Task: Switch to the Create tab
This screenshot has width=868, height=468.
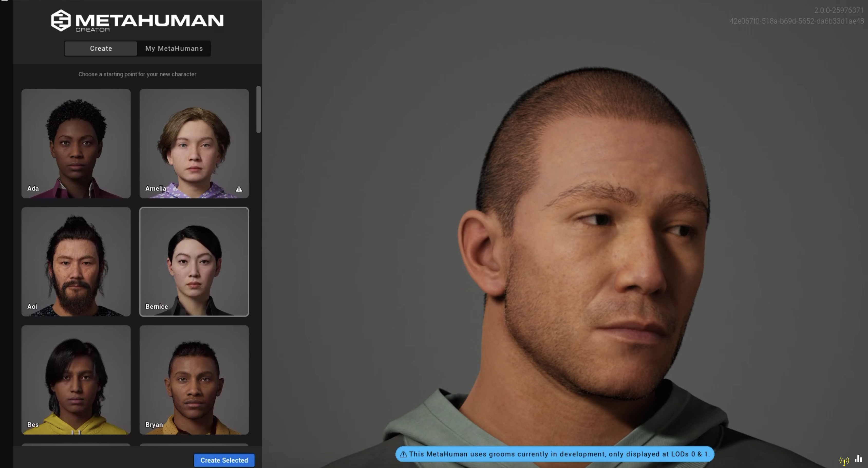Action: pos(101,49)
